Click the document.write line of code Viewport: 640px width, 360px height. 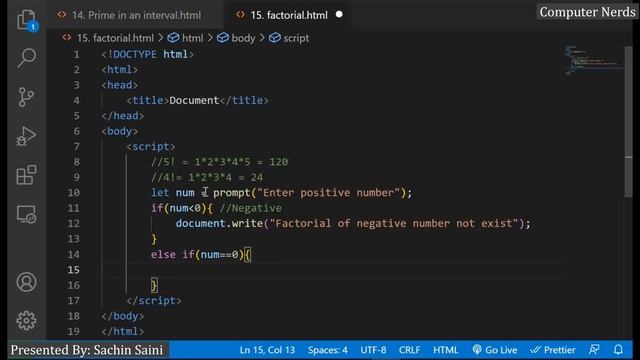tap(353, 224)
